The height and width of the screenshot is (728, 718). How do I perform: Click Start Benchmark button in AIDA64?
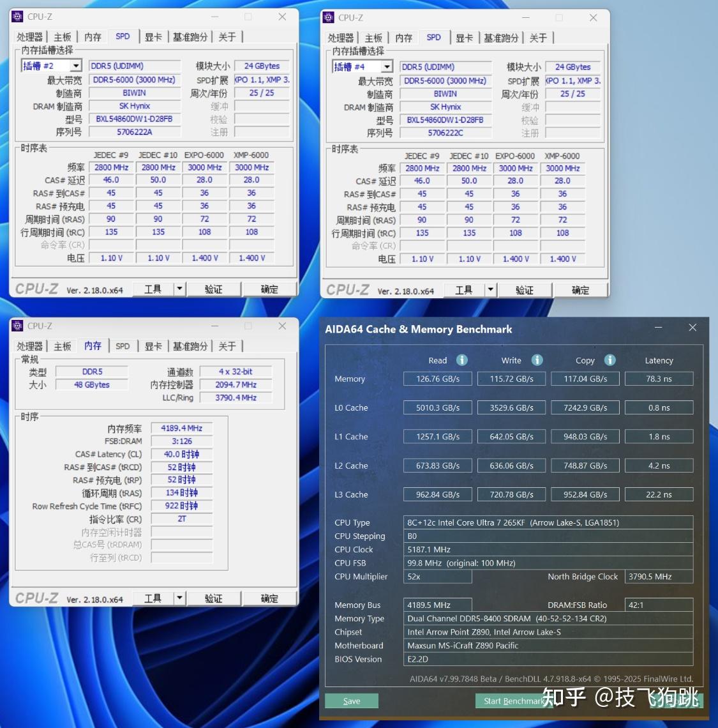click(x=514, y=701)
